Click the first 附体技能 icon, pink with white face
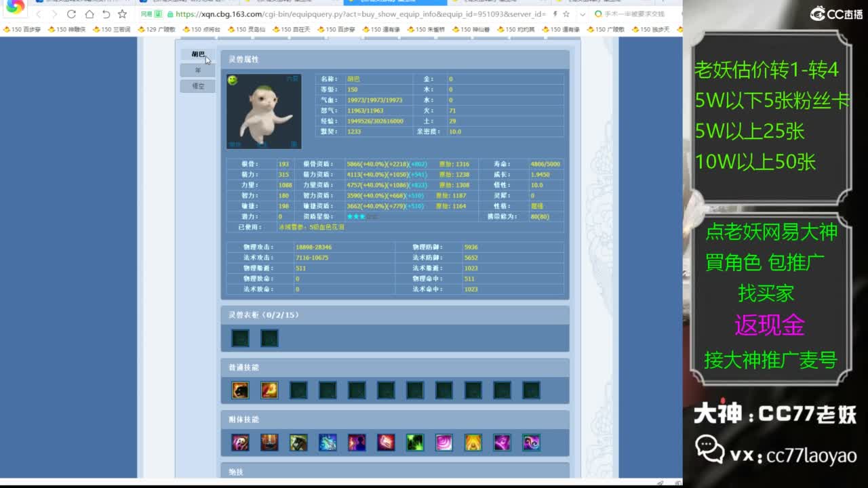The image size is (868, 488). pyautogui.click(x=240, y=442)
